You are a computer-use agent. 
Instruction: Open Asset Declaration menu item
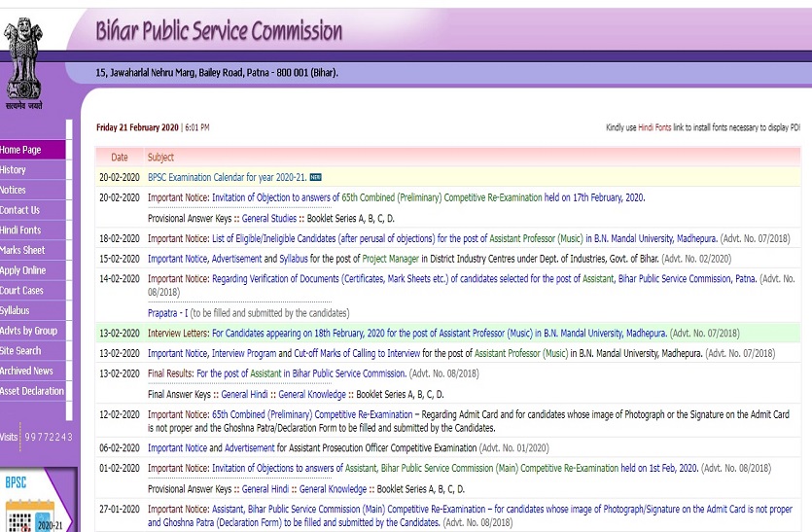coord(32,391)
